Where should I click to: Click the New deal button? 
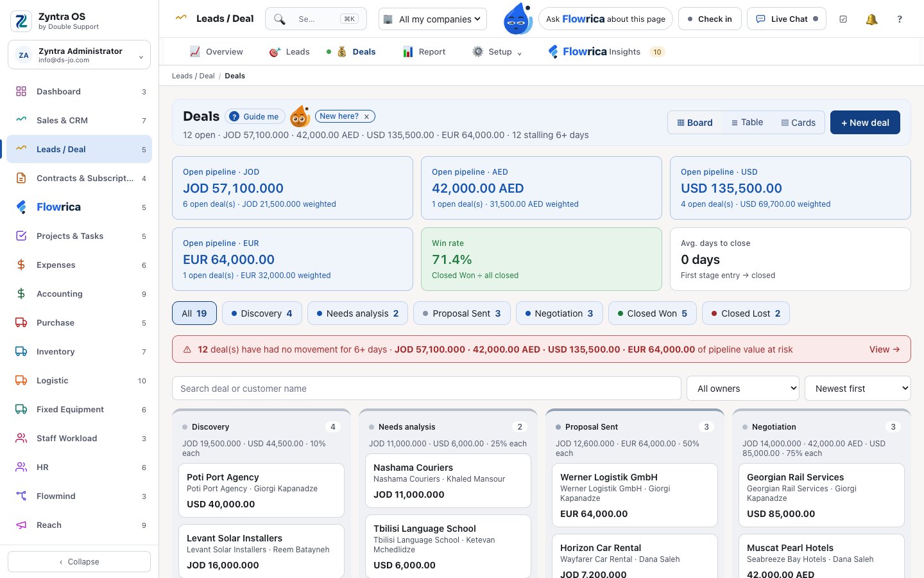pyautogui.click(x=865, y=123)
